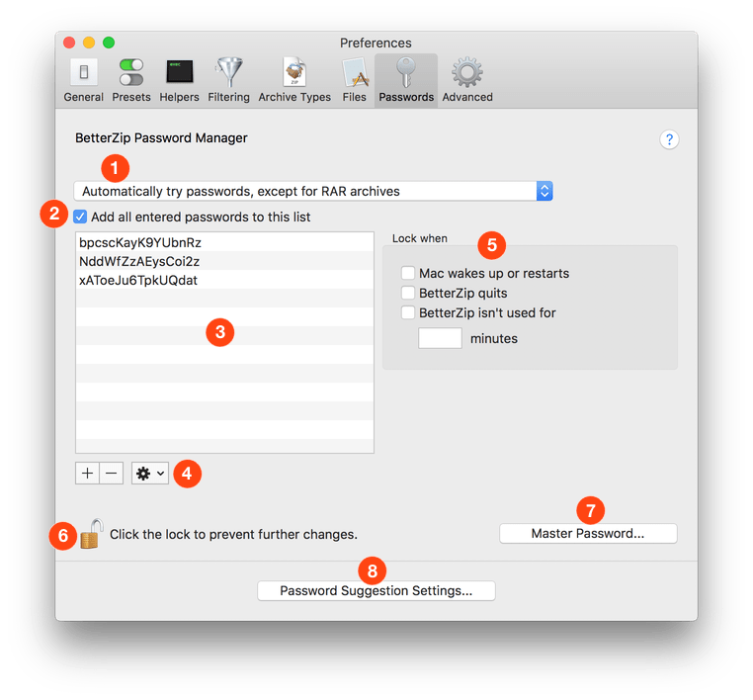Enable lock when BetterZip quits
The width and height of the screenshot is (753, 700).
[408, 293]
